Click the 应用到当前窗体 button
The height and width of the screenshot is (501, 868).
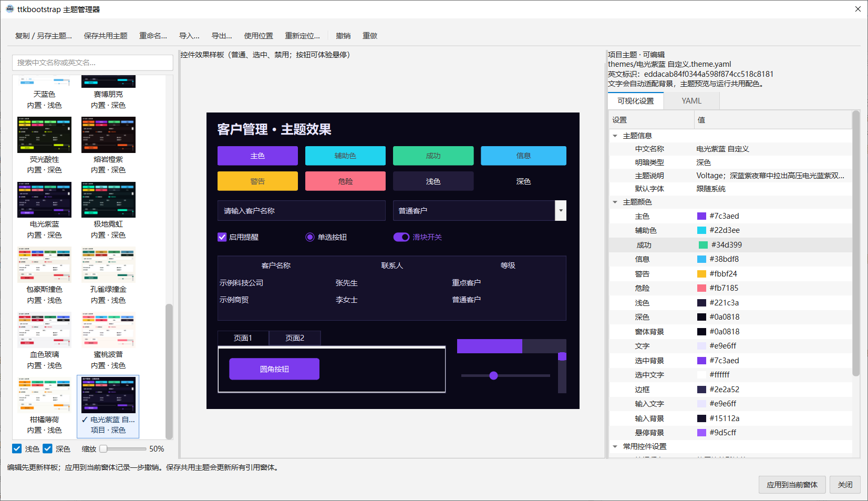792,485
